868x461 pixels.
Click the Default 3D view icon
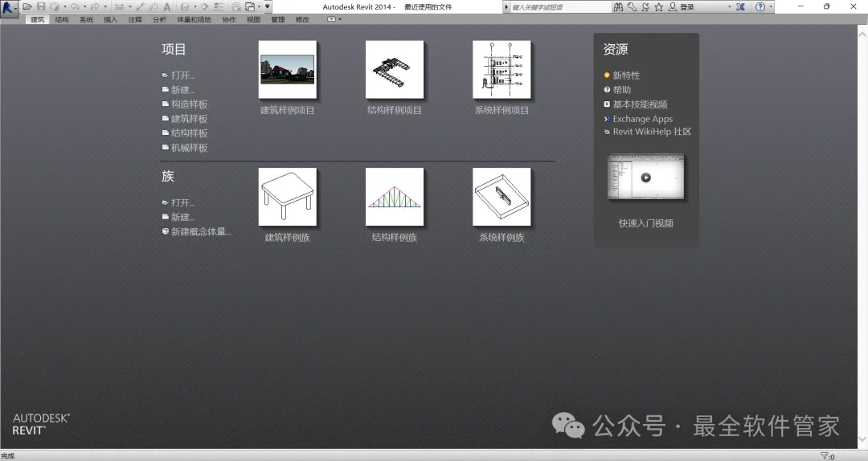(185, 6)
